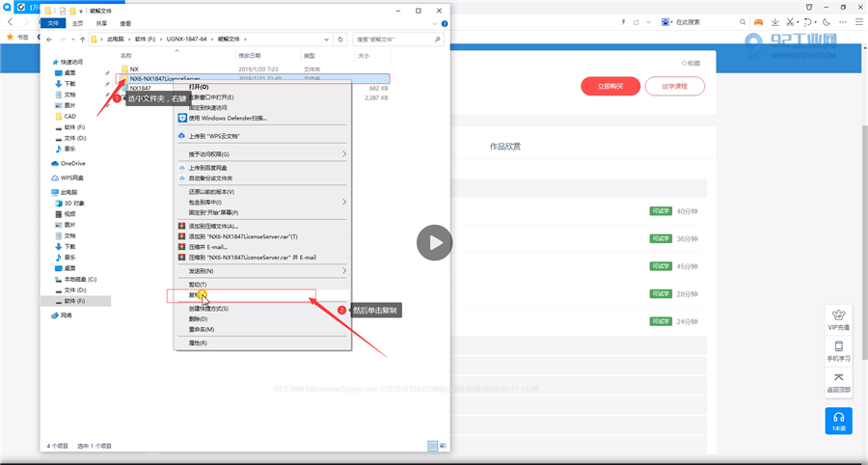The image size is (868, 465).
Task: Click the properties icon in Explorer title bar
Action: coord(63,11)
